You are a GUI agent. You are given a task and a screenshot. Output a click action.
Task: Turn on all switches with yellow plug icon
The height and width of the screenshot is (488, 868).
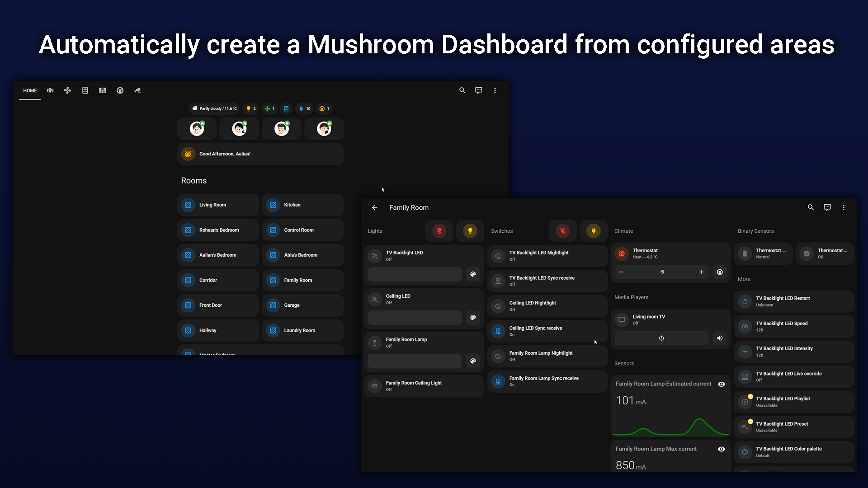593,231
